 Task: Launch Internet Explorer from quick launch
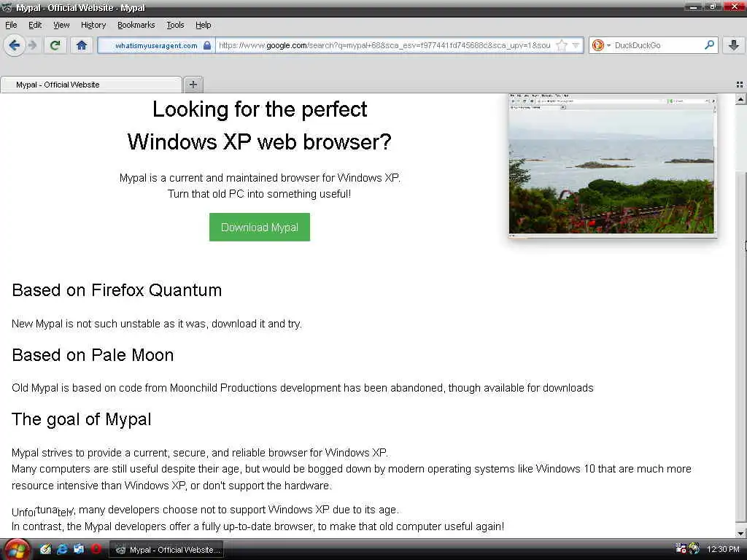pyautogui.click(x=62, y=550)
